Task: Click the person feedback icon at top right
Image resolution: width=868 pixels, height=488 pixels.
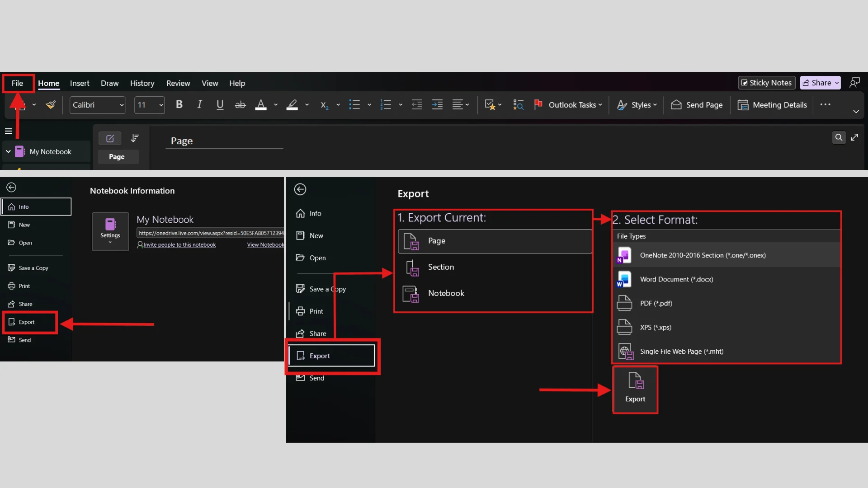Action: click(x=854, y=83)
